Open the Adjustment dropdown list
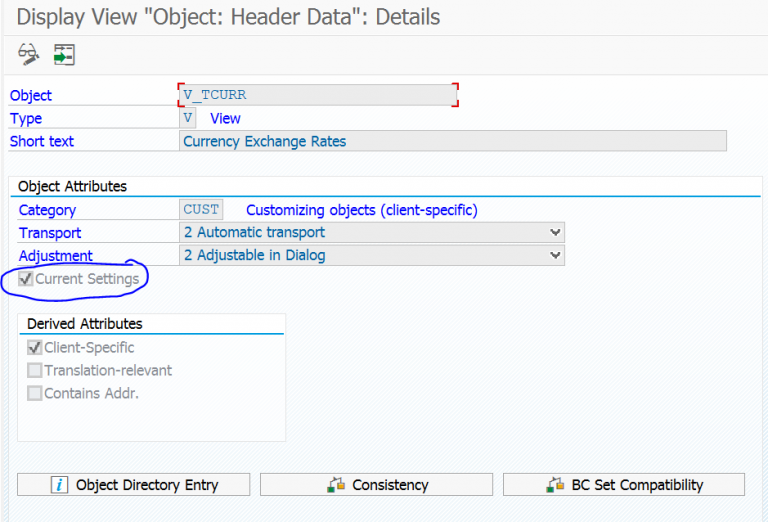 pyautogui.click(x=556, y=256)
